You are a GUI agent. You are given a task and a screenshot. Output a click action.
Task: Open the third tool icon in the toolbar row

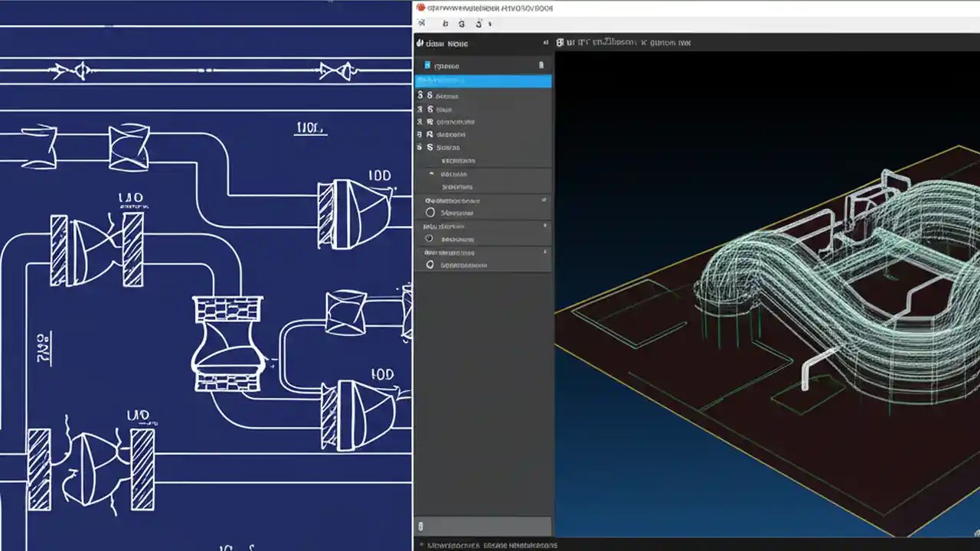[462, 24]
